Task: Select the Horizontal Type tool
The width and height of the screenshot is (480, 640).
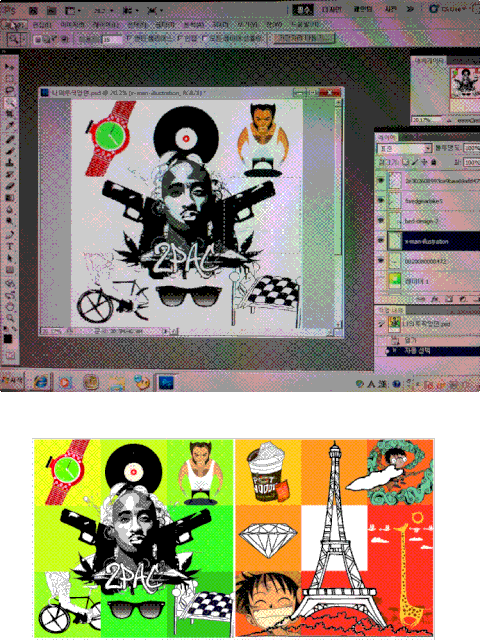Action: pos(9,246)
